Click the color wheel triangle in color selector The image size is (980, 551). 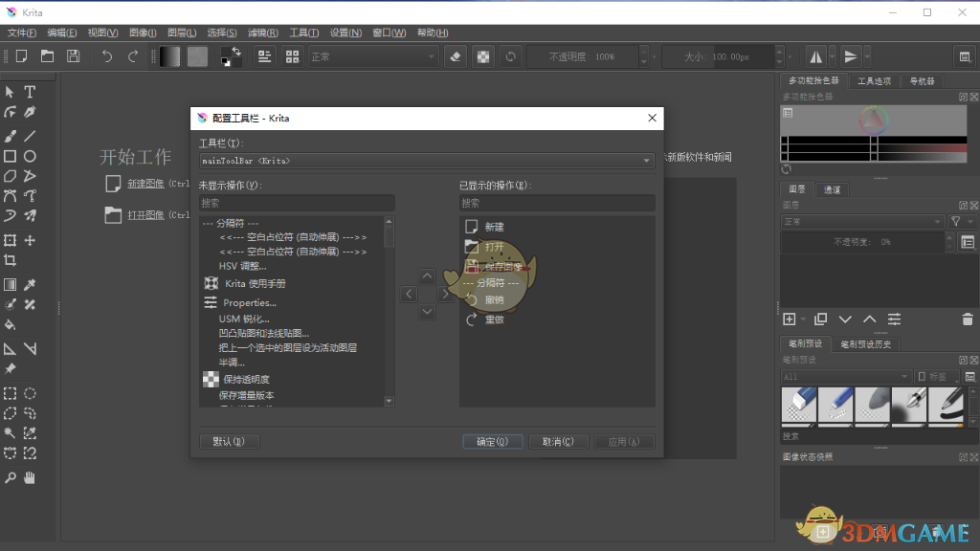(872, 121)
